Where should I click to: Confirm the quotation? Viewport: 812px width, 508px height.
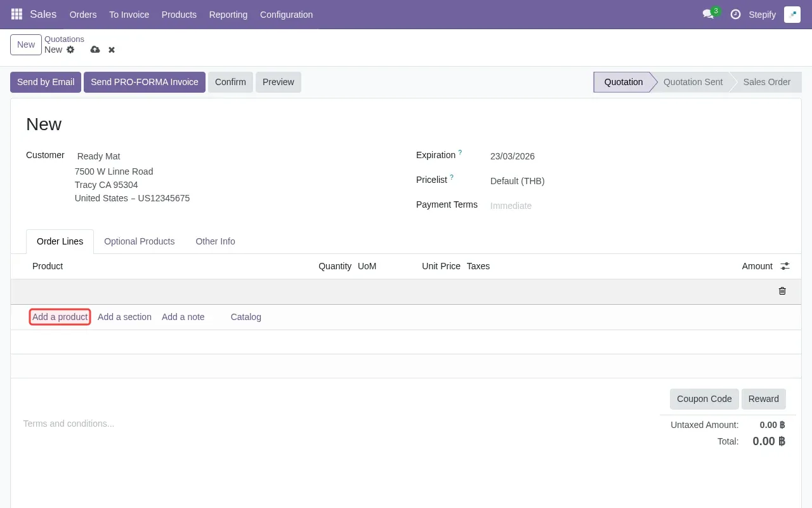(x=230, y=82)
